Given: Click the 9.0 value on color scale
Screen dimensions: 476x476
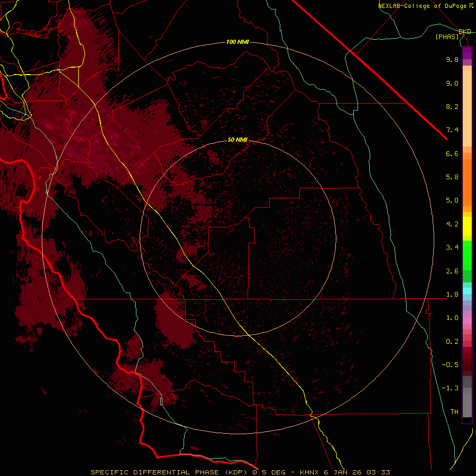Looking at the screenshot, I should [x=452, y=84].
